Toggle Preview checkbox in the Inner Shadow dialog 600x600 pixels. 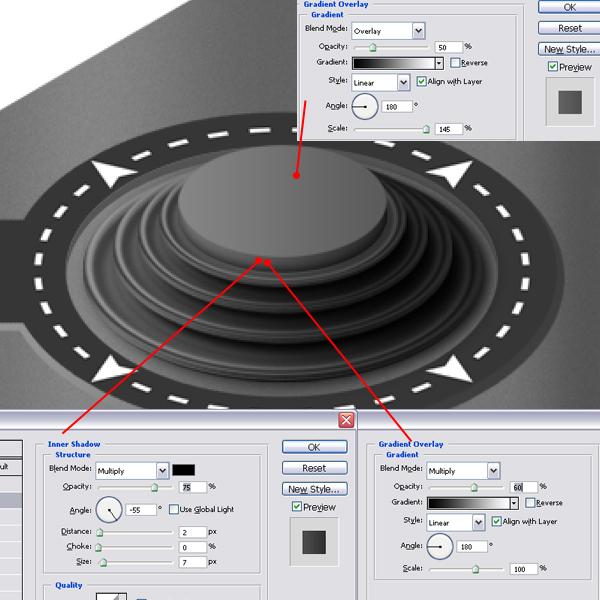click(x=296, y=507)
